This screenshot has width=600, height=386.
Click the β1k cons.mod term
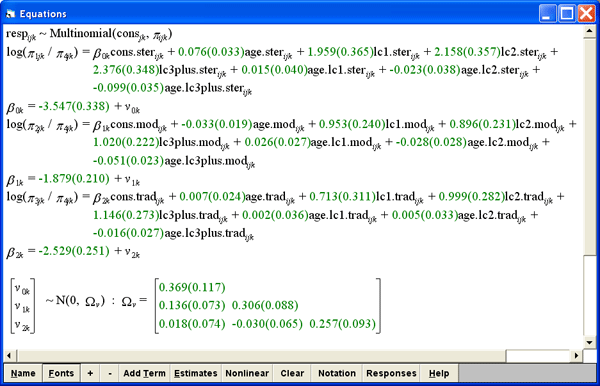click(x=130, y=125)
